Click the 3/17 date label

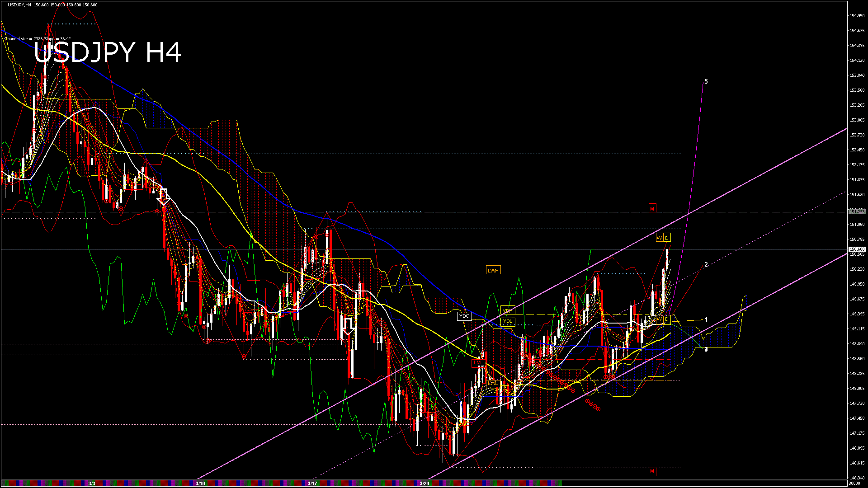(312, 483)
